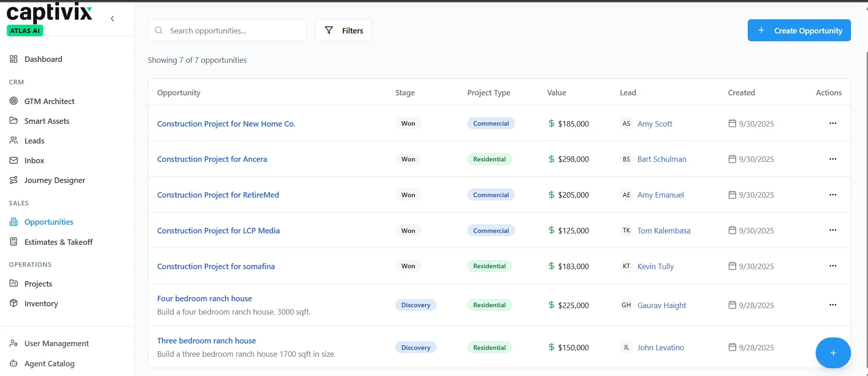Image resolution: width=868 pixels, height=376 pixels.
Task: Click the Inbox envelope icon
Action: click(14, 160)
